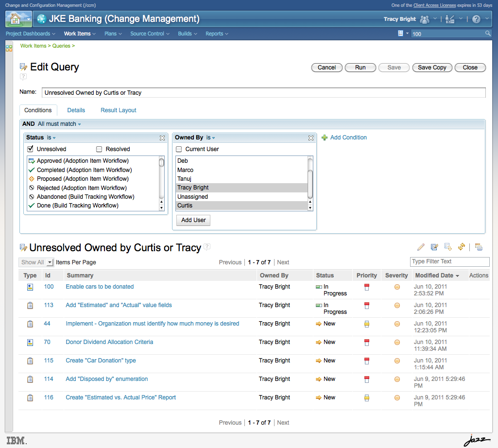This screenshot has width=498, height=448.
Task: Click the refresh arrows icon above results
Action: click(462, 247)
